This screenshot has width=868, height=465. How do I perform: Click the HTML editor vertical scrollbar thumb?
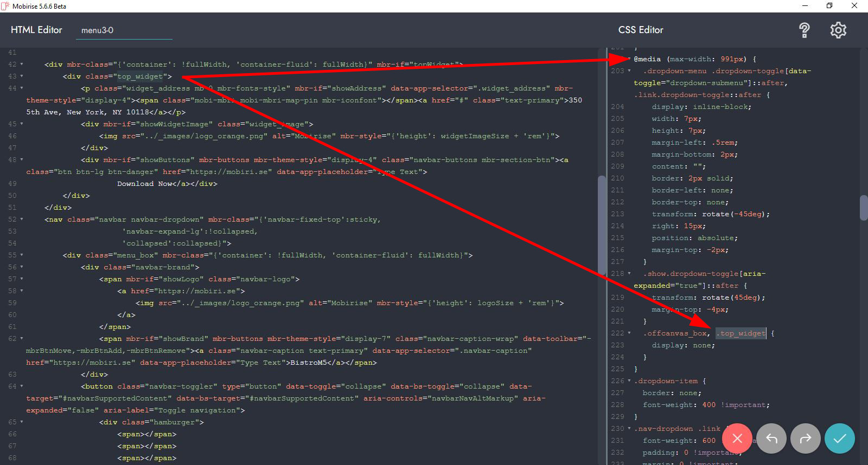coord(601,225)
